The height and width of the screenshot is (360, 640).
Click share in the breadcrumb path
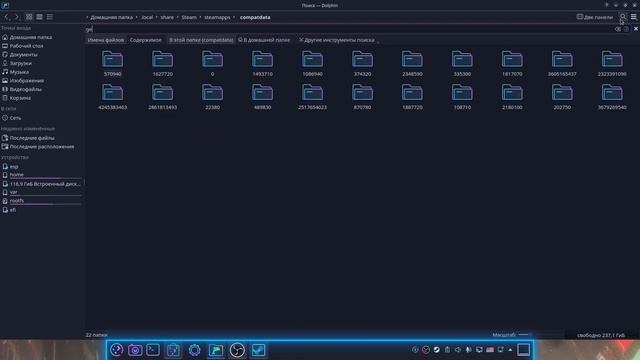tap(167, 17)
